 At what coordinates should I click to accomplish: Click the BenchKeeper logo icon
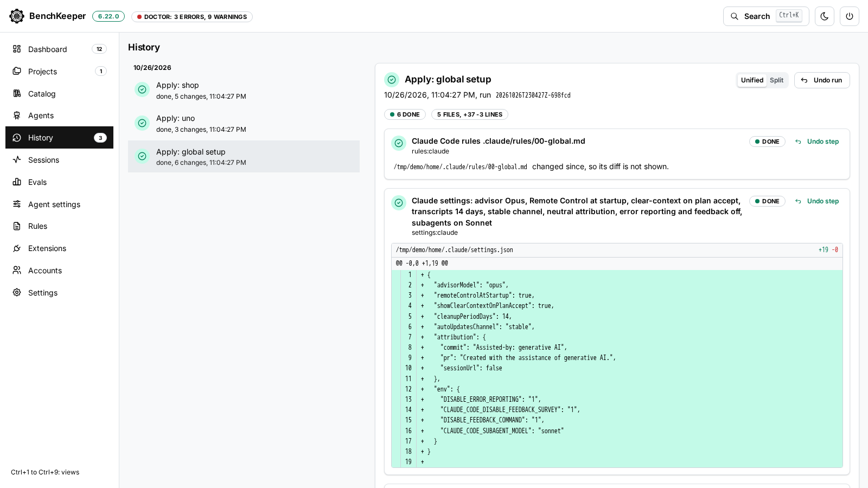coord(17,16)
